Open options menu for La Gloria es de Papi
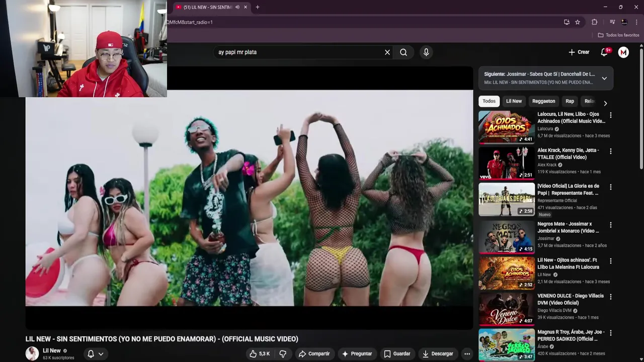644x362 pixels. [x=611, y=187]
